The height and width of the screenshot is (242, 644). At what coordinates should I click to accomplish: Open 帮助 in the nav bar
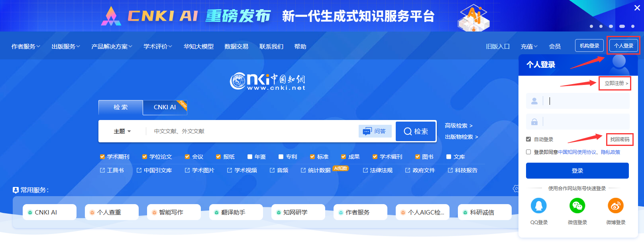click(x=300, y=47)
